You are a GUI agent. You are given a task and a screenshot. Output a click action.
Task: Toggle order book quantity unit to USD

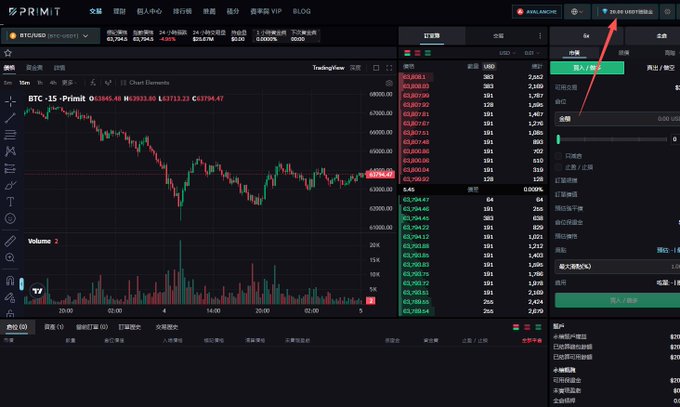click(x=489, y=66)
